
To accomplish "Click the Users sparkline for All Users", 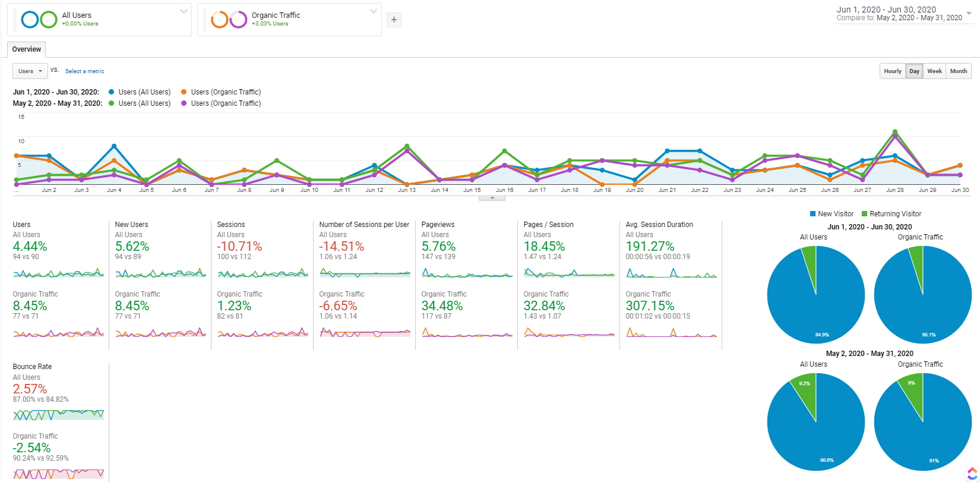I will pyautogui.click(x=58, y=273).
